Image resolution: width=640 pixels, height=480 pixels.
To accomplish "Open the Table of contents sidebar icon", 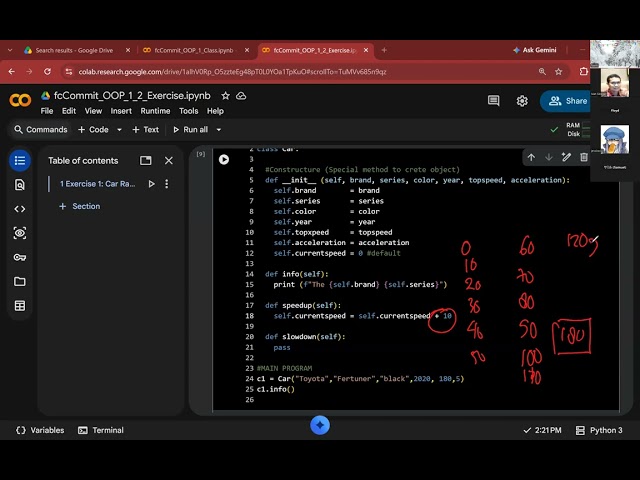I will [x=20, y=160].
